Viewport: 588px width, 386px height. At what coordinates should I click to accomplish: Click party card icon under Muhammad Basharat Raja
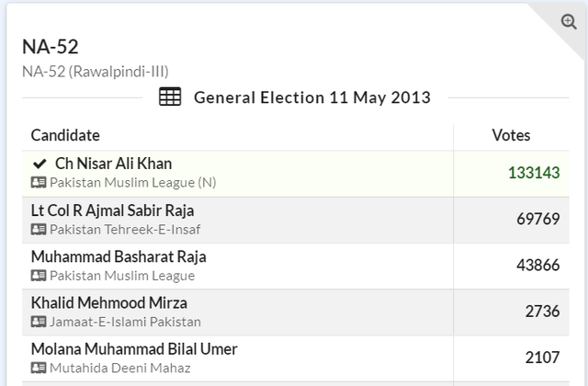pos(39,276)
